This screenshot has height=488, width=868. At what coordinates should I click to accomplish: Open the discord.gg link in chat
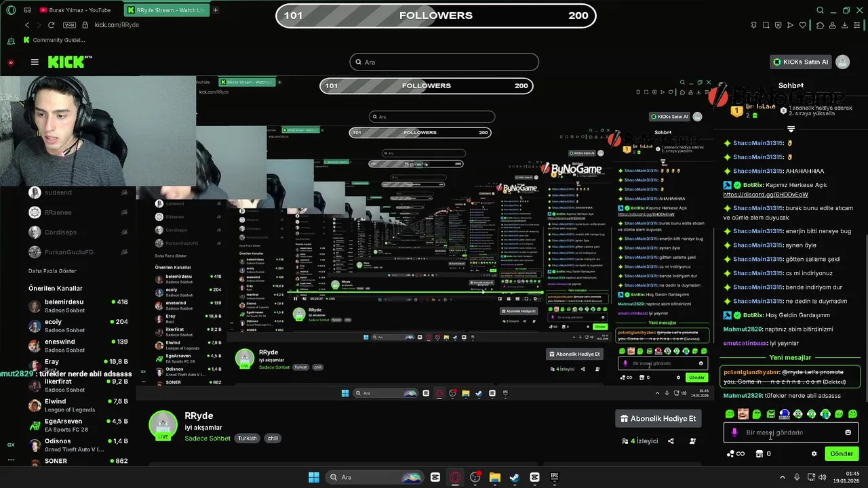click(x=766, y=195)
